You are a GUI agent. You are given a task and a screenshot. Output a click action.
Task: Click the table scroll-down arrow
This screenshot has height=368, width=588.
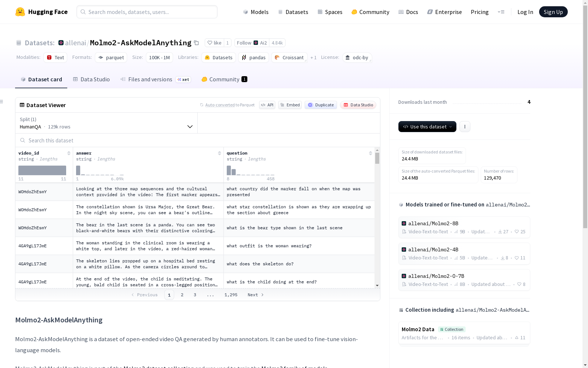click(377, 286)
